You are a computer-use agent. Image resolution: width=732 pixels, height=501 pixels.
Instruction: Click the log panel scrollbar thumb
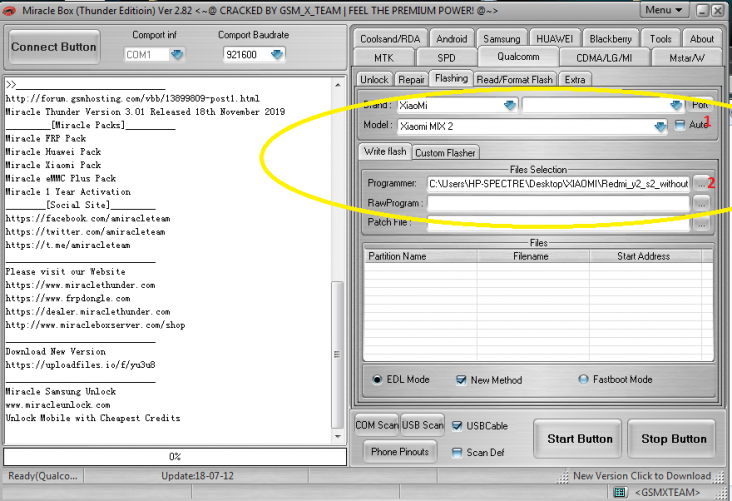pos(338,354)
